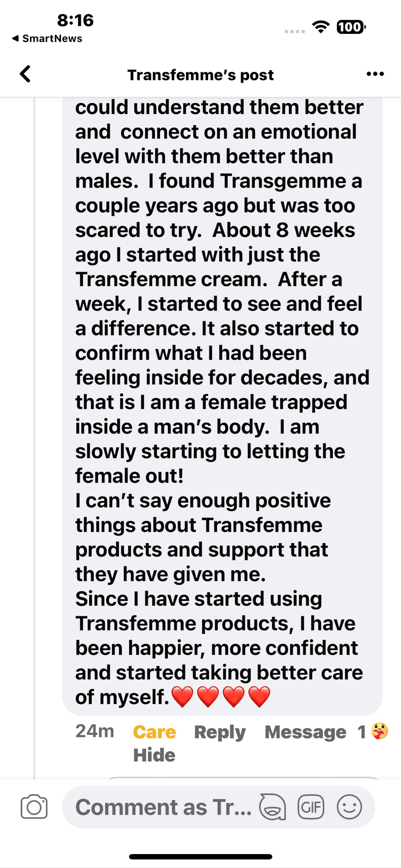Image resolution: width=401 pixels, height=868 pixels.
Task: Reply to the Transfemme cream comment
Action: (x=220, y=732)
